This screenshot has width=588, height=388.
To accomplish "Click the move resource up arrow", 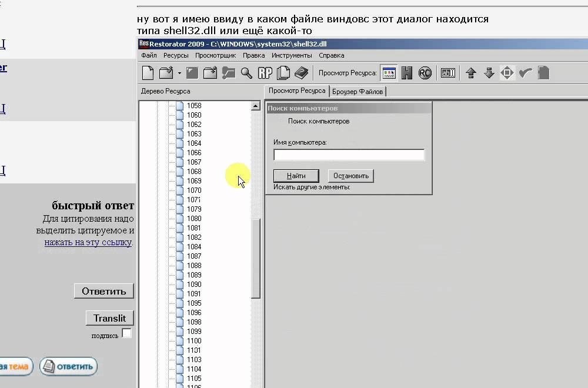I will coord(471,73).
